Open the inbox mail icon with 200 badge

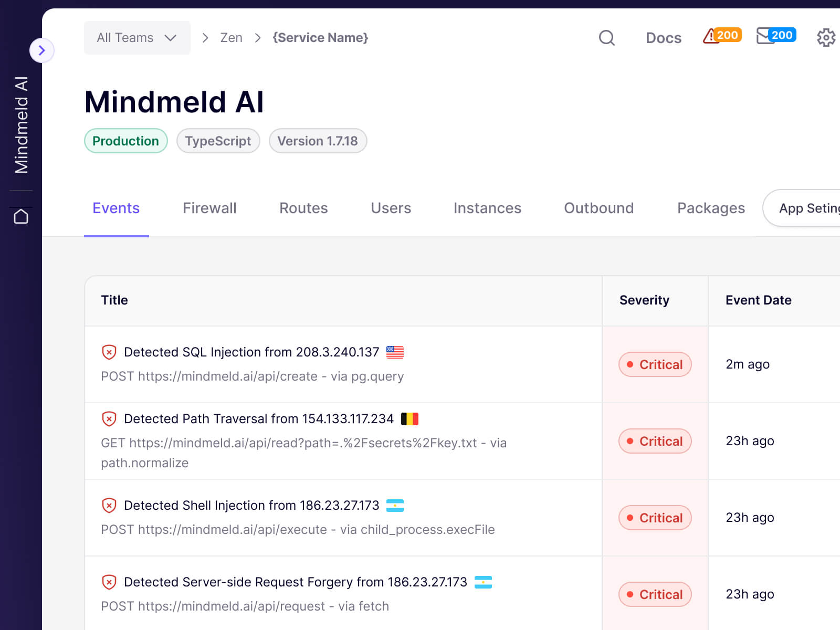[x=776, y=36]
